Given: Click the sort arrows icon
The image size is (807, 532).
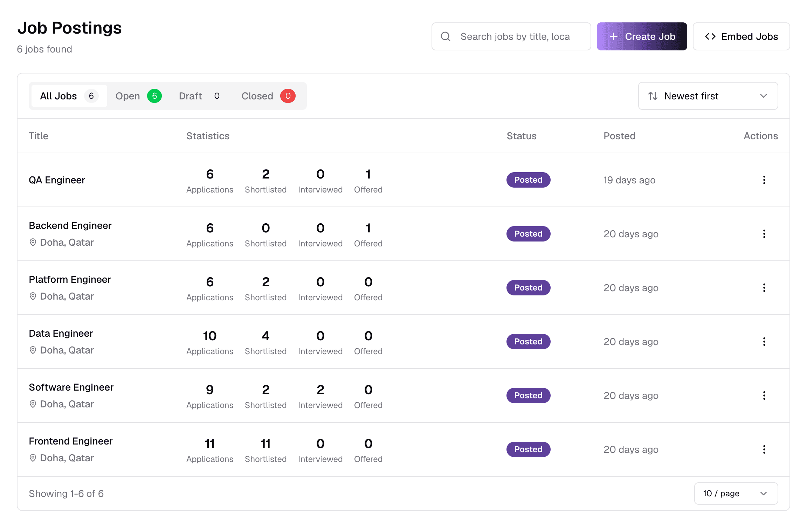Looking at the screenshot, I should point(653,96).
